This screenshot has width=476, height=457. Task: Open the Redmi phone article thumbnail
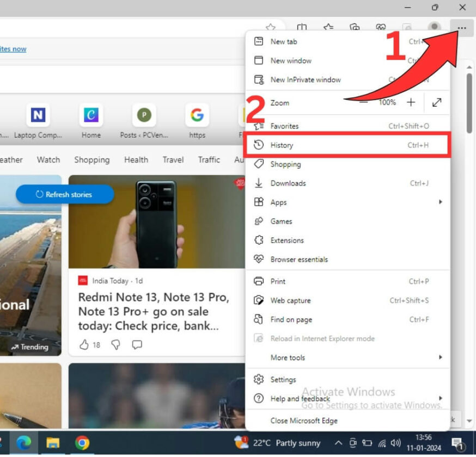click(x=157, y=221)
